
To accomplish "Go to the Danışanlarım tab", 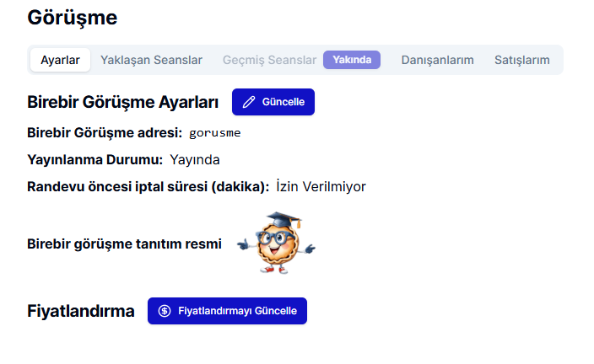I will click(x=437, y=60).
